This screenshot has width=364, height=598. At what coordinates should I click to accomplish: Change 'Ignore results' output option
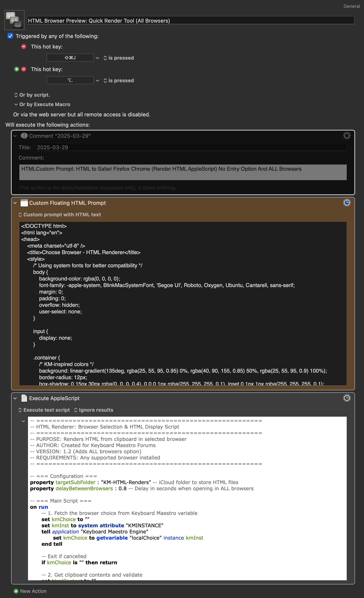click(94, 410)
